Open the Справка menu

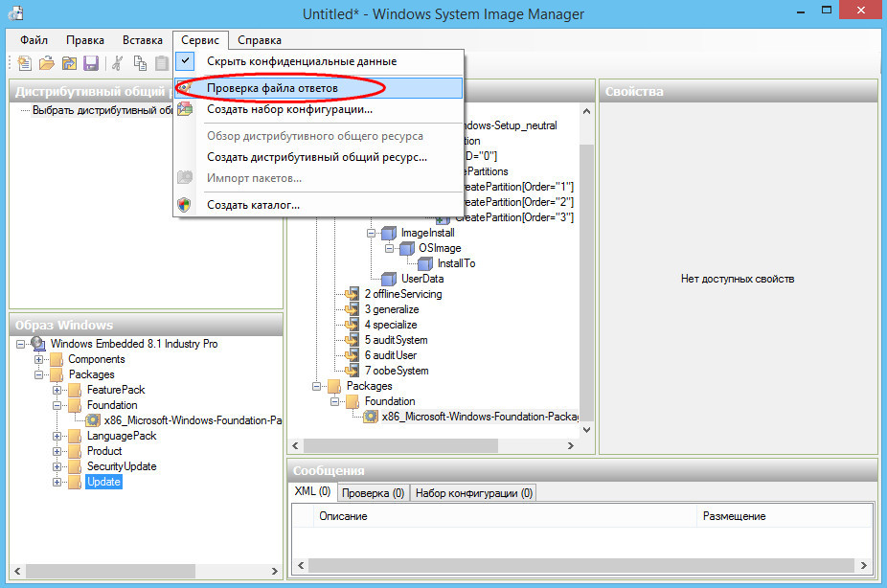(x=259, y=40)
